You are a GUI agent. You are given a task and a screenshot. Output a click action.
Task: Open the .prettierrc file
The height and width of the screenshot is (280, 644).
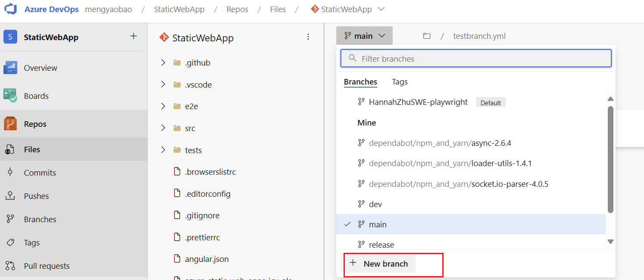pos(203,237)
